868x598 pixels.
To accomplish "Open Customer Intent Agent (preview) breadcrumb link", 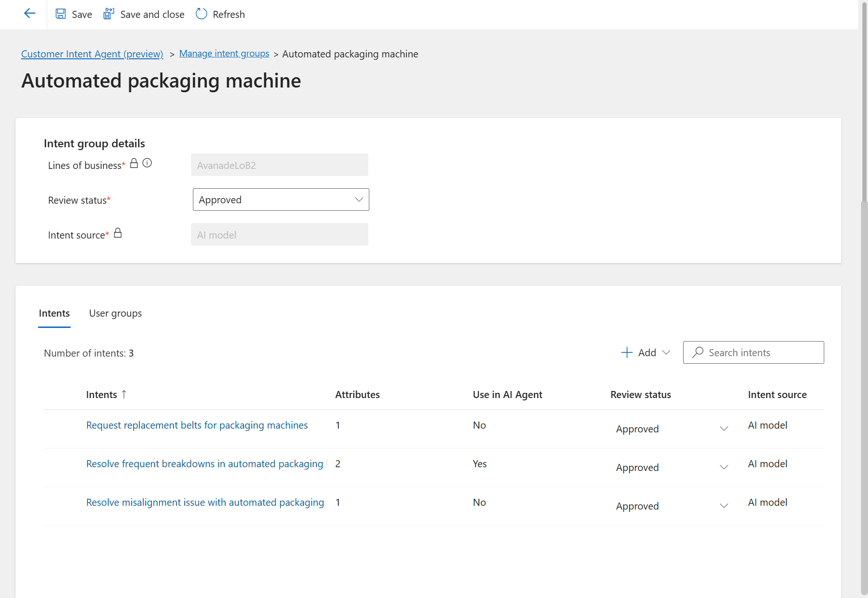I will coord(92,54).
